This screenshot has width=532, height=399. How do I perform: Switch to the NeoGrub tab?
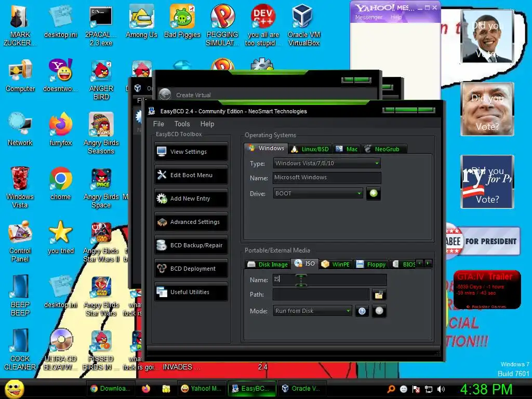(383, 149)
